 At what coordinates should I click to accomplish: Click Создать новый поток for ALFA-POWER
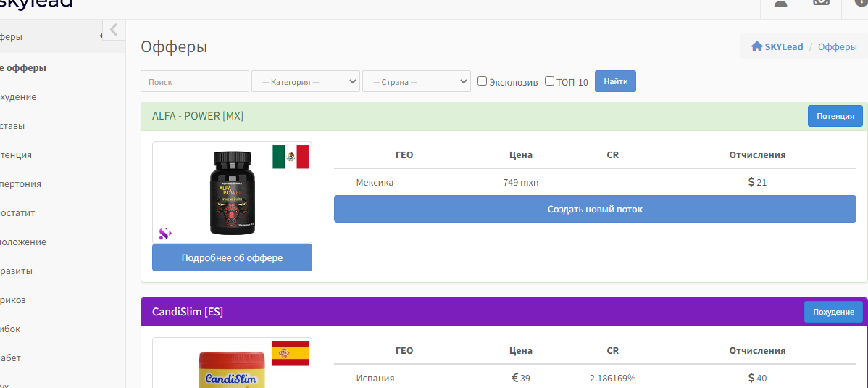pyautogui.click(x=595, y=209)
